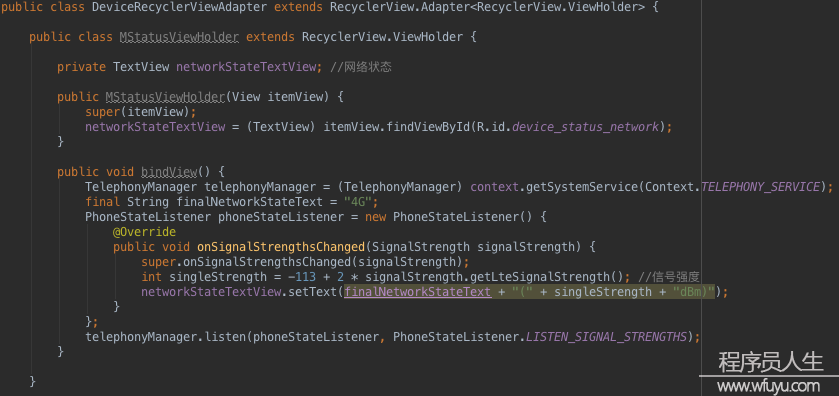Click the private keyword before TextView
839x396 pixels.
[82, 67]
